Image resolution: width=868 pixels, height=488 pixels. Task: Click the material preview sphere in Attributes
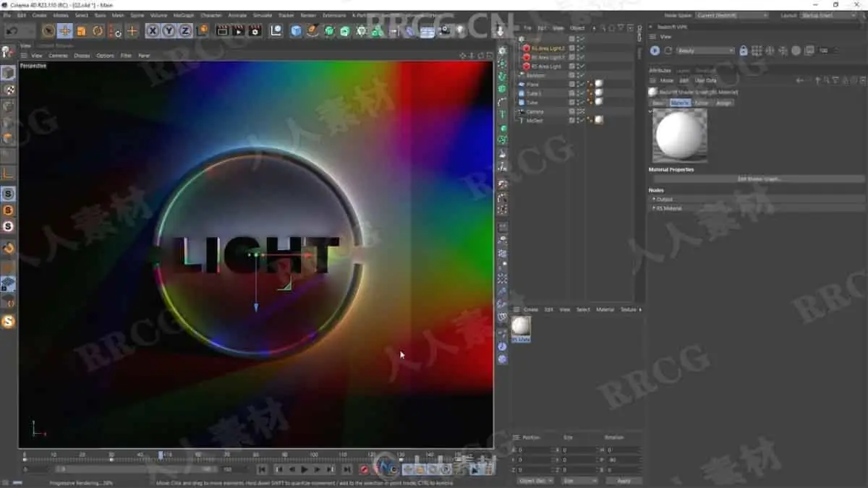point(680,136)
